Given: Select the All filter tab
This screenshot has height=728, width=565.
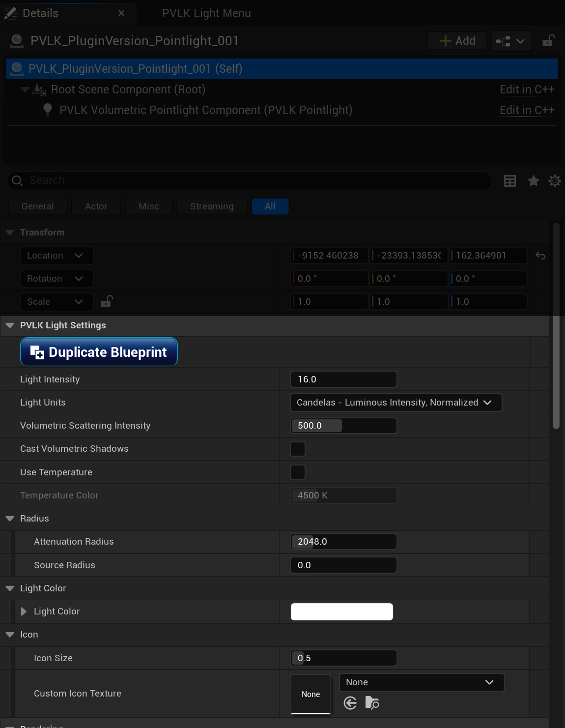Looking at the screenshot, I should (270, 206).
